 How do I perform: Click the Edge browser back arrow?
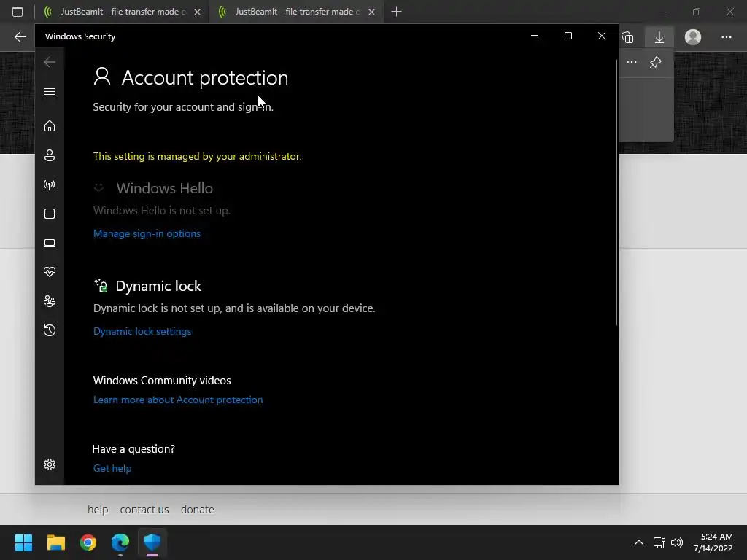[20, 36]
